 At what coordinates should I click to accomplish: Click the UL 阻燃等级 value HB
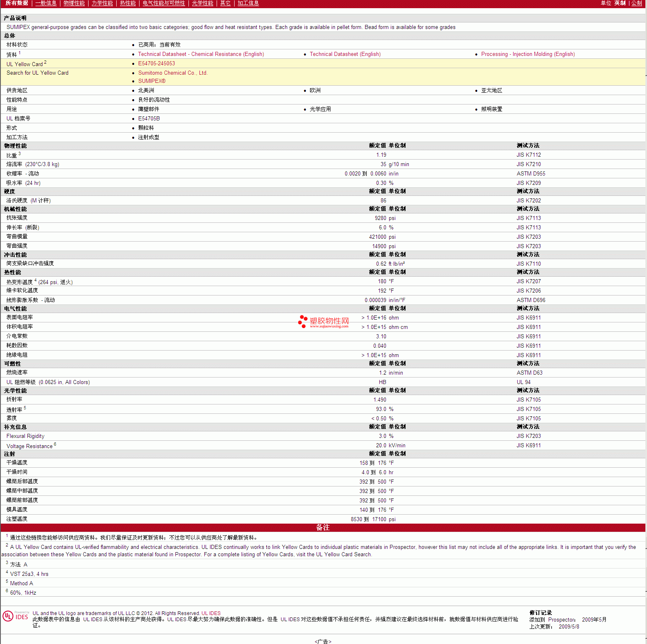pos(383,382)
